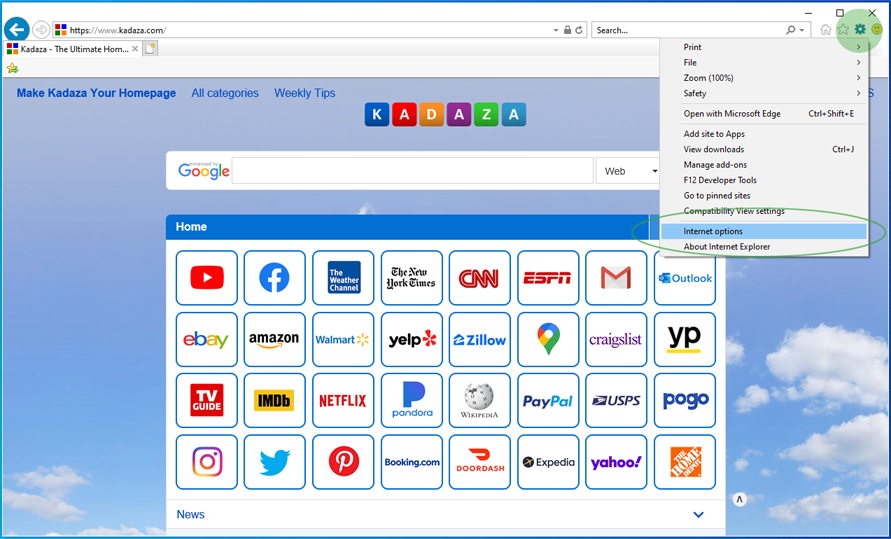Open the Pinterest tile
891x539 pixels.
(343, 462)
